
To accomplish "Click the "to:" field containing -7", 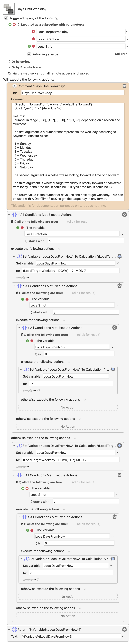I will pos(71,383).
